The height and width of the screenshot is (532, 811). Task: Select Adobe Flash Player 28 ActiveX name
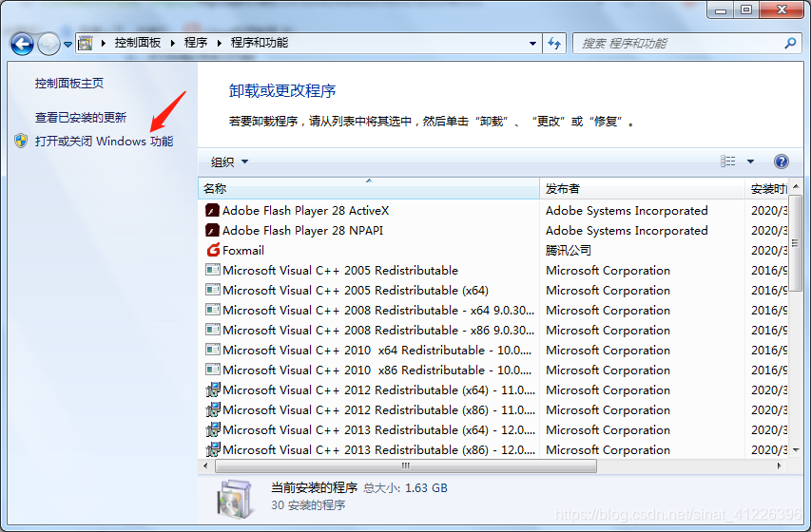[306, 211]
